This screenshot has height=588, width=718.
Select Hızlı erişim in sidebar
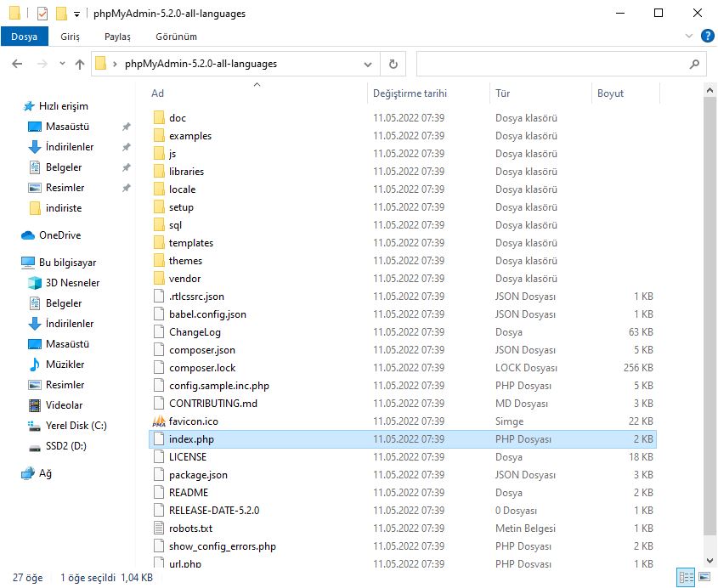(63, 106)
